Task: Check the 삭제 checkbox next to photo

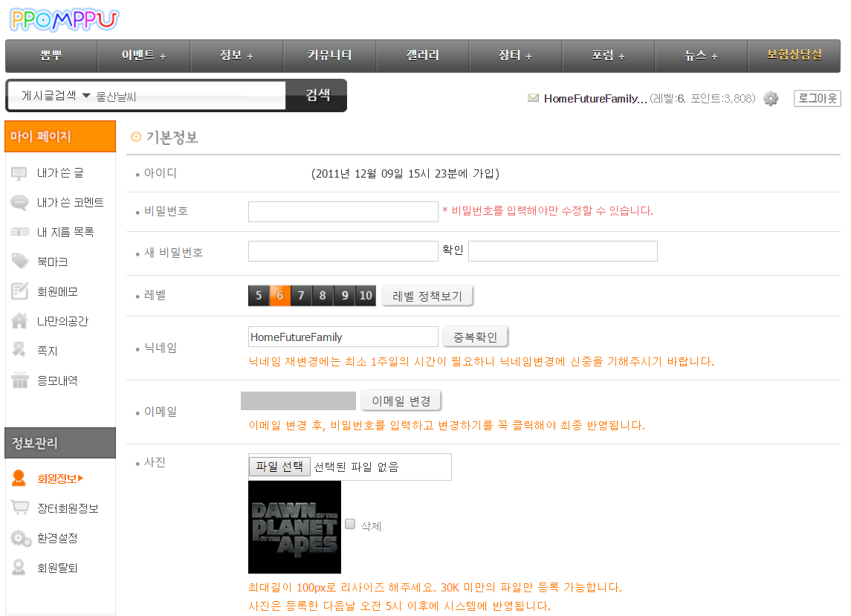Action: [x=351, y=524]
